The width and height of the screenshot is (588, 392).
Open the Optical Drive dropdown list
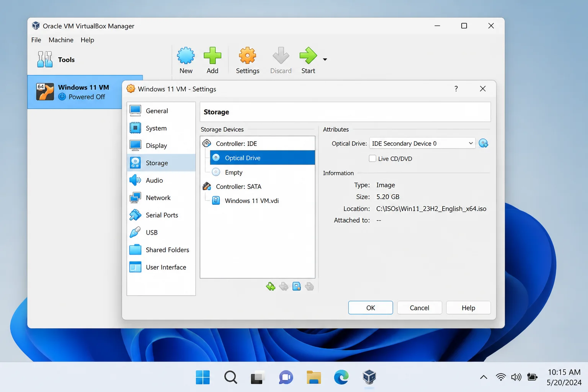tap(422, 143)
